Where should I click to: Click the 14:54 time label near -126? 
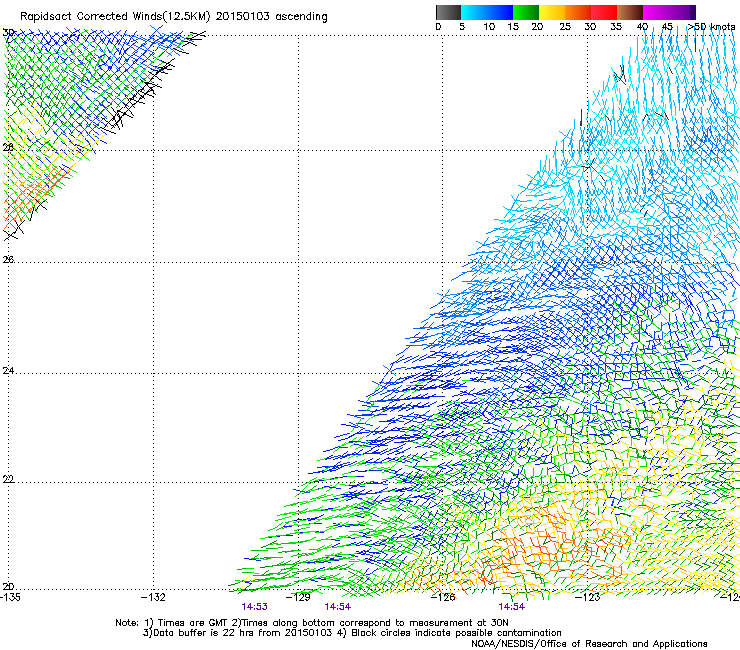point(512,607)
